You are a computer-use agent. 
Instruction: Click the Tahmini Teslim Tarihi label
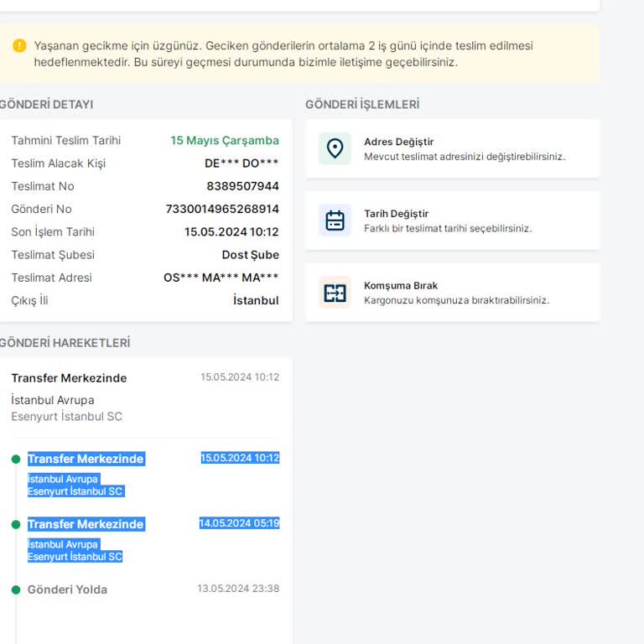pyautogui.click(x=66, y=141)
